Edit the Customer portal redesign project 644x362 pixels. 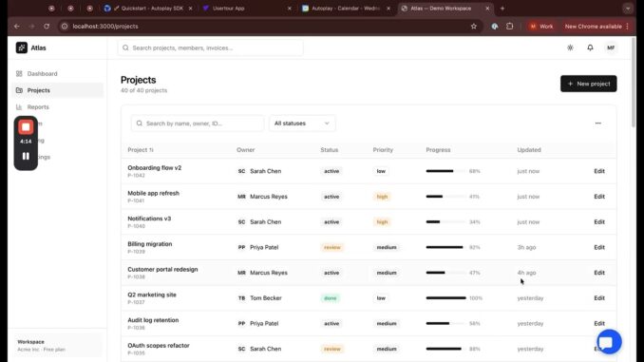tap(598, 273)
